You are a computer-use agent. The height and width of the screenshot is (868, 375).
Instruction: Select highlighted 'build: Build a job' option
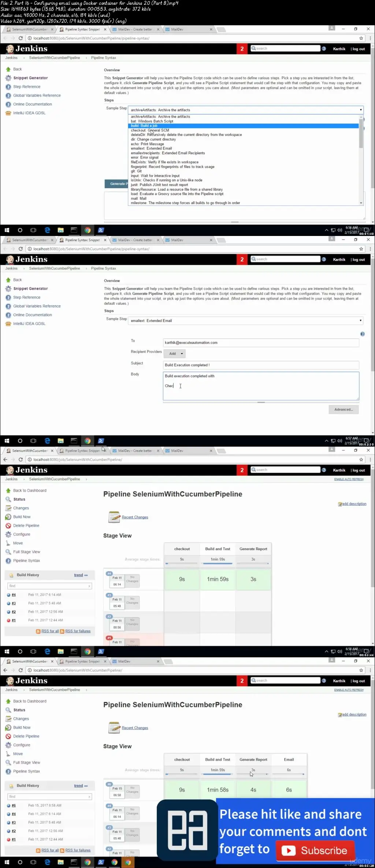243,126
